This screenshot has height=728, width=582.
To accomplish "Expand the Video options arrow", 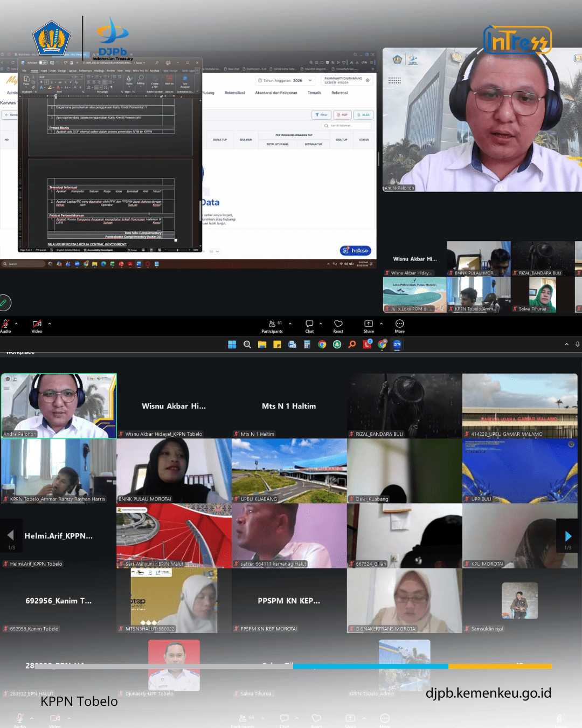I will coord(50,324).
